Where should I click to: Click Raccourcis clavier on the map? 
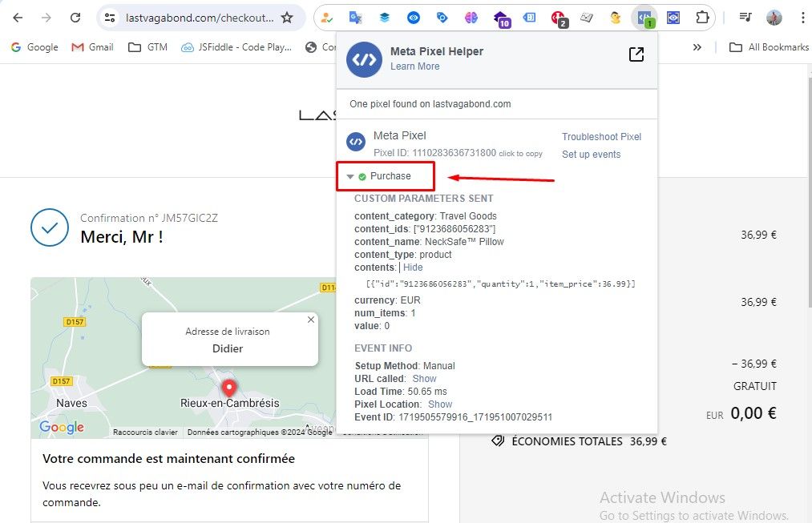[145, 432]
